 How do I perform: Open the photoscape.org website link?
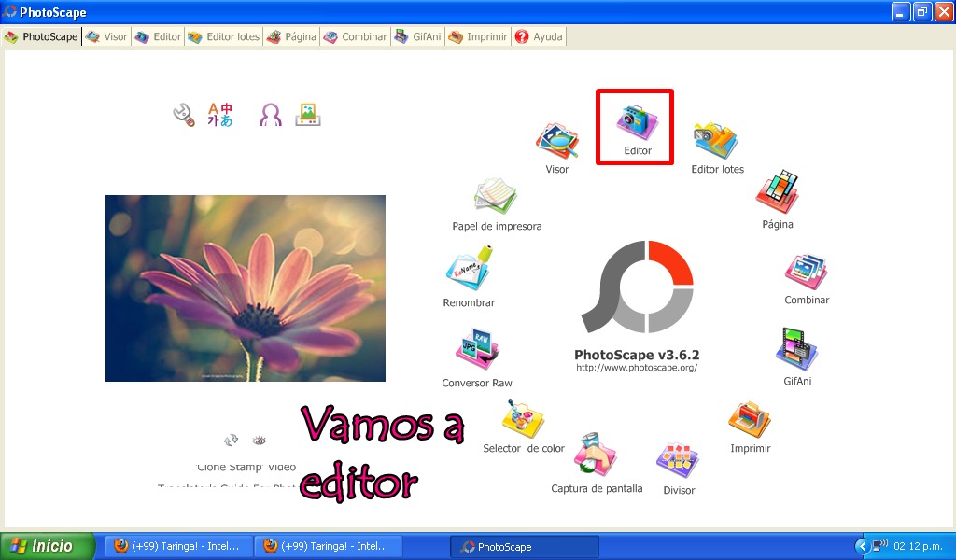point(637,368)
